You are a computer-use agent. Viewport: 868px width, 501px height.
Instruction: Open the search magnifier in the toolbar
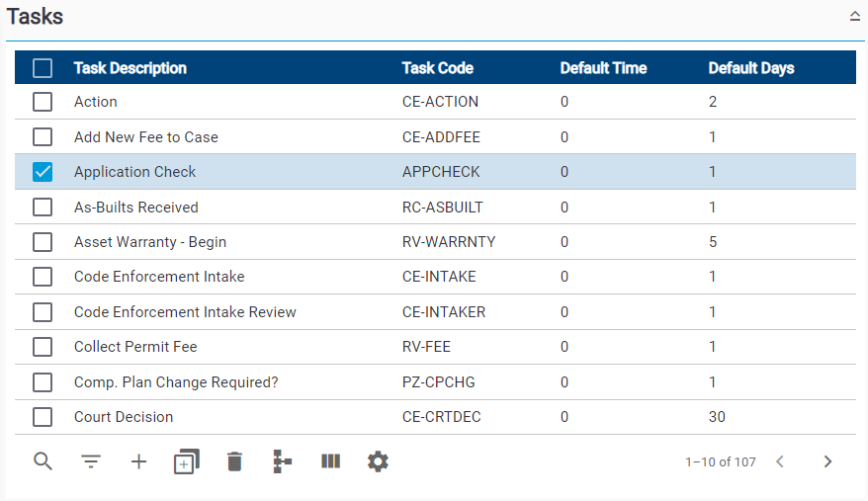coord(43,461)
